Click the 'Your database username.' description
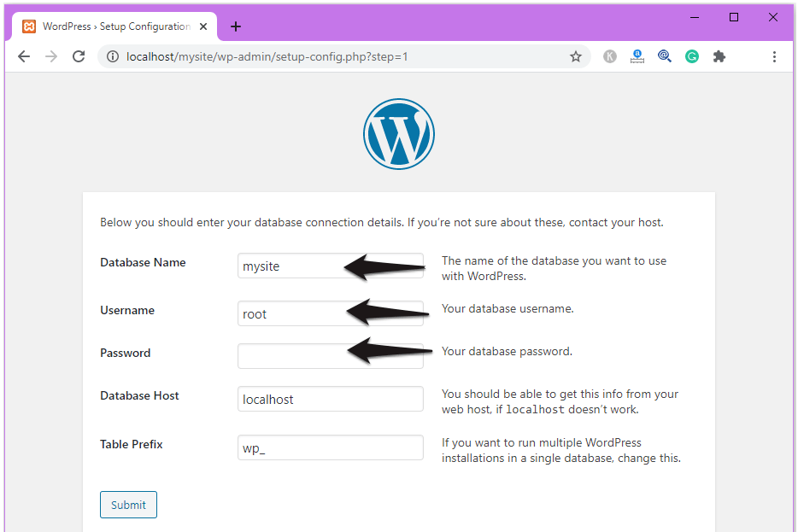This screenshot has height=532, width=798. coord(508,309)
